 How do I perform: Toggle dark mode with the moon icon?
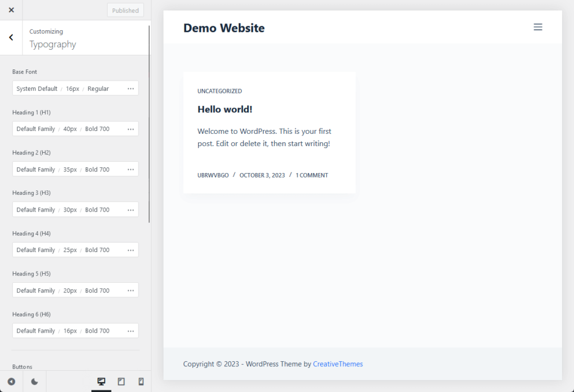(34, 381)
